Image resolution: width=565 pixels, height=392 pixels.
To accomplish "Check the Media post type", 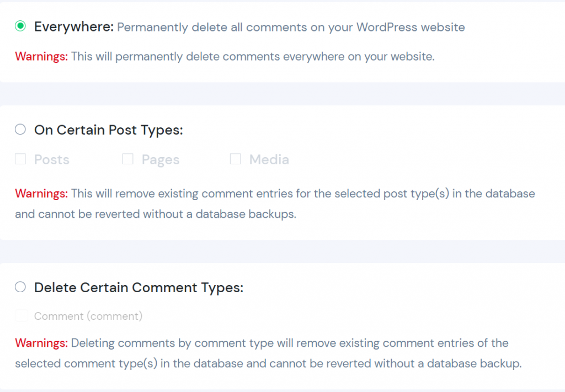I will 235,159.
